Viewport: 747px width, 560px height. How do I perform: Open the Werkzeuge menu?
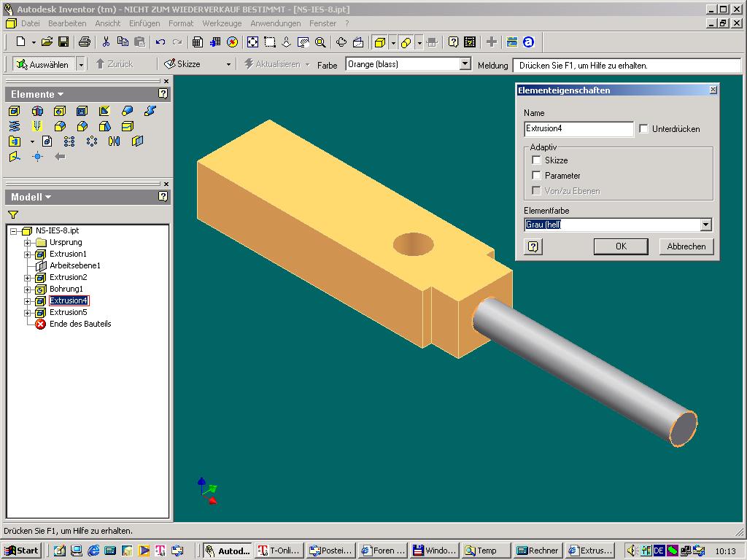[222, 23]
